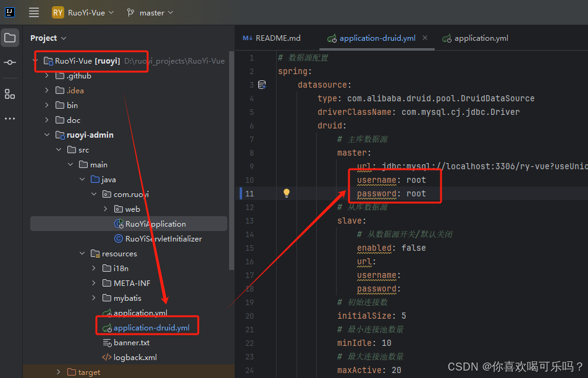Click 'minIdle: 10' in the editor
588x378 pixels.
(364, 343)
